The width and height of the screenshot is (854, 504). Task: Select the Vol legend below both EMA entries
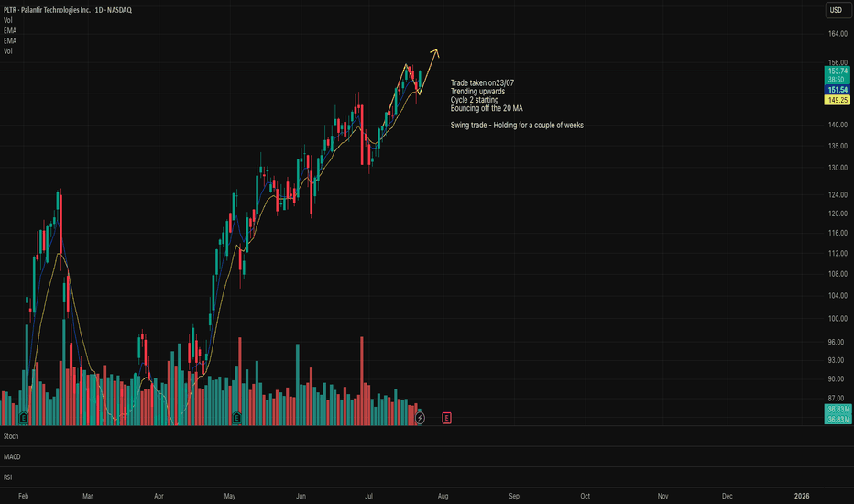(7, 51)
